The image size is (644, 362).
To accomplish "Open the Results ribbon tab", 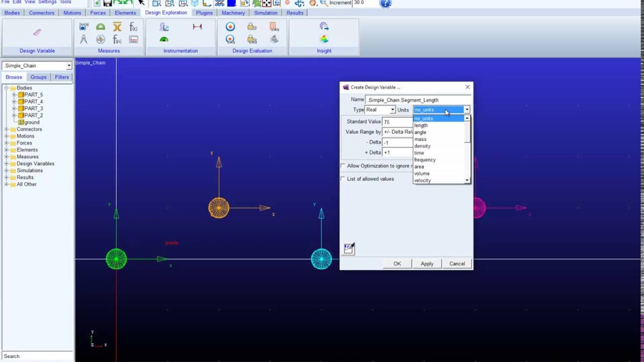I will pos(295,13).
